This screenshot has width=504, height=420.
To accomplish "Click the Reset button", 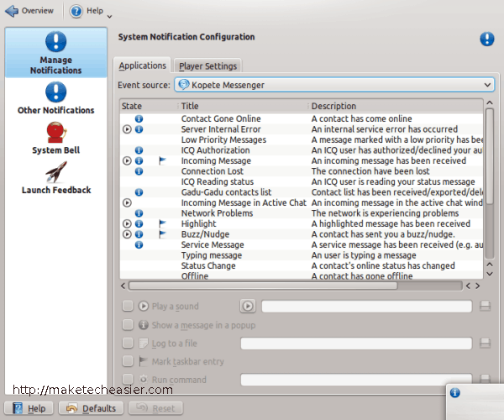I will [156, 408].
